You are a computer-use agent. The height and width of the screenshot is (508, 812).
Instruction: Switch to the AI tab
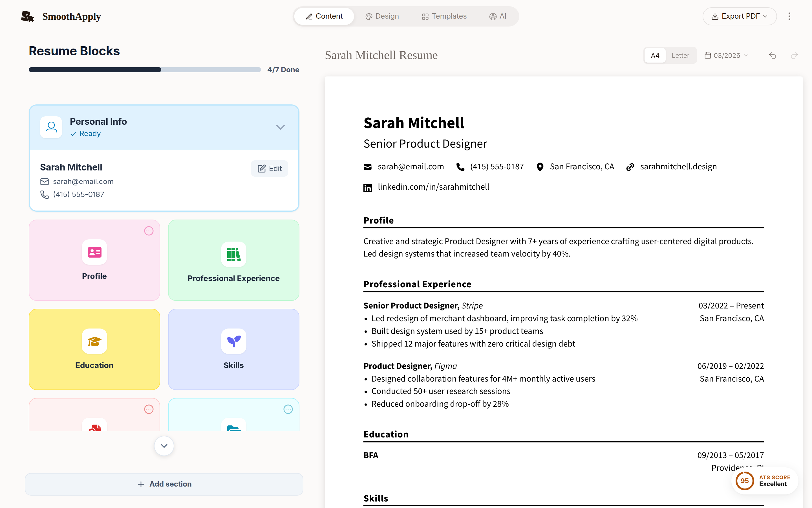(x=498, y=16)
